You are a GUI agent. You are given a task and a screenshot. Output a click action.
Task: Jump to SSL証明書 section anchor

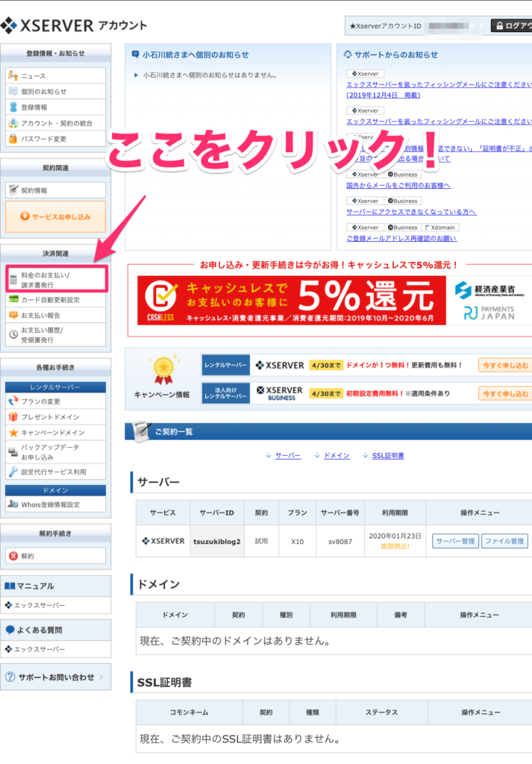(388, 456)
